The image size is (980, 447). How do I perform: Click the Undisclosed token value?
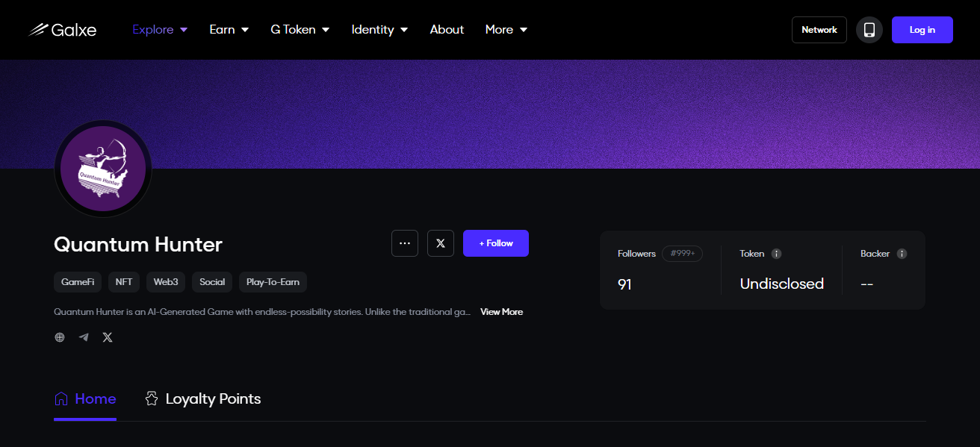(x=782, y=284)
